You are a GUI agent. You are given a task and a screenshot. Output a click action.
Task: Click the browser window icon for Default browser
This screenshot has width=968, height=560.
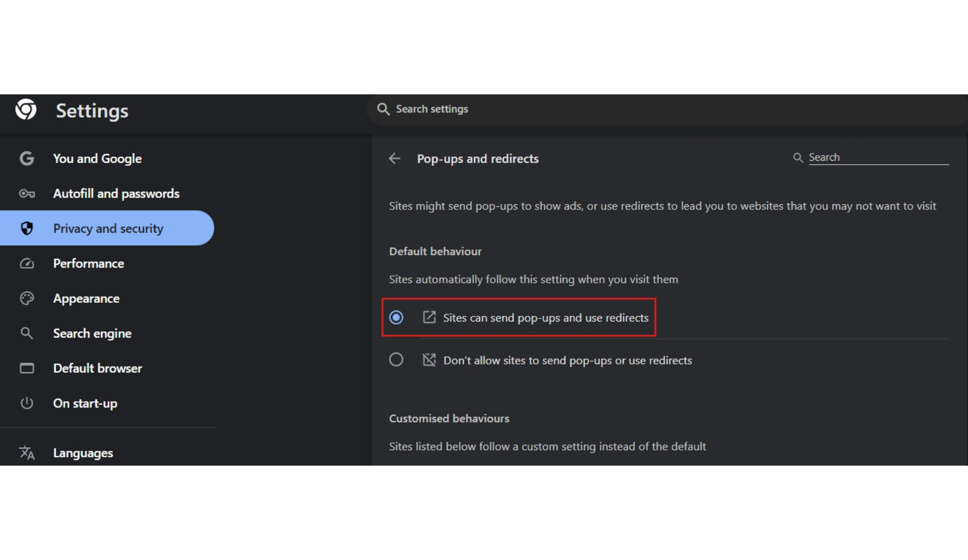tap(27, 368)
